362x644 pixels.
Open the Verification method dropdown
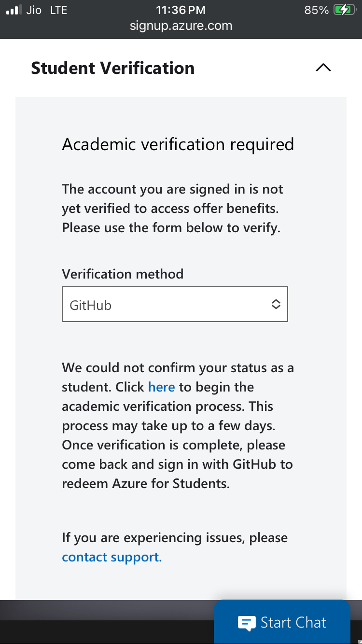(175, 304)
